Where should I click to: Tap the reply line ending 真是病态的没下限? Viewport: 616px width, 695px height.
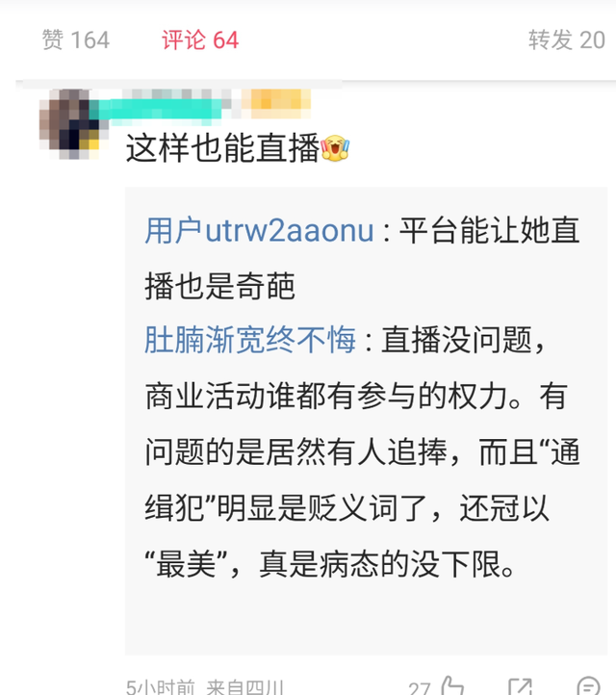(330, 564)
